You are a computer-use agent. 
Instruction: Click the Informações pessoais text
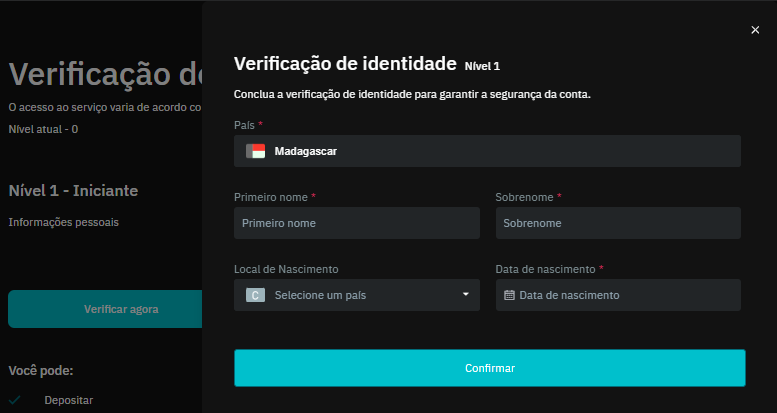click(63, 222)
